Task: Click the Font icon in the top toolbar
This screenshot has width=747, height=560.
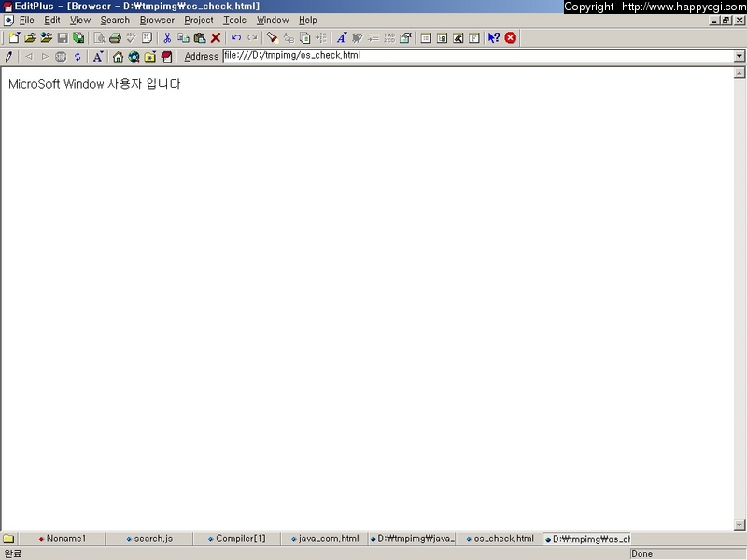Action: (x=342, y=38)
